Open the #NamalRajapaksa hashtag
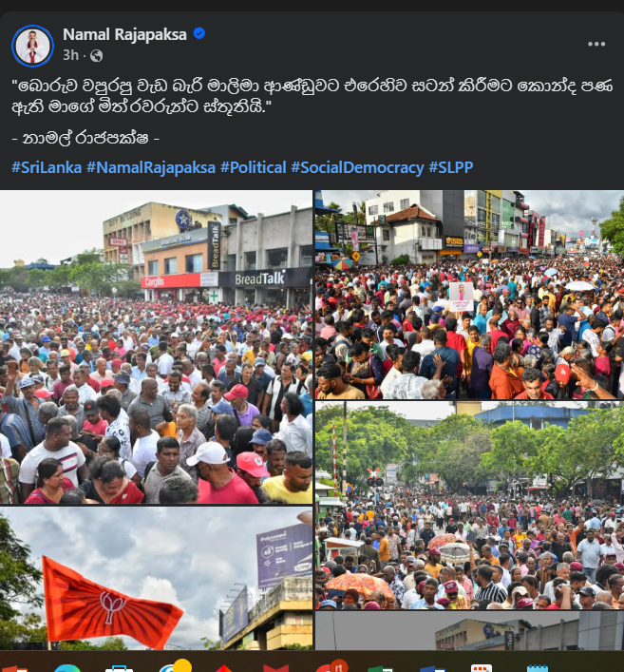Image resolution: width=624 pixels, height=672 pixels. [151, 167]
